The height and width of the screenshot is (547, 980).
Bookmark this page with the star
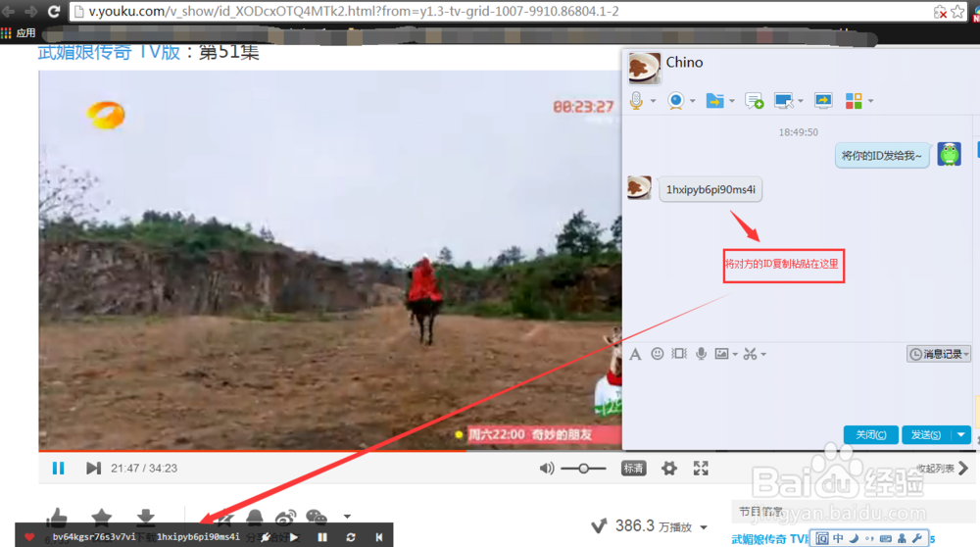pos(957,11)
